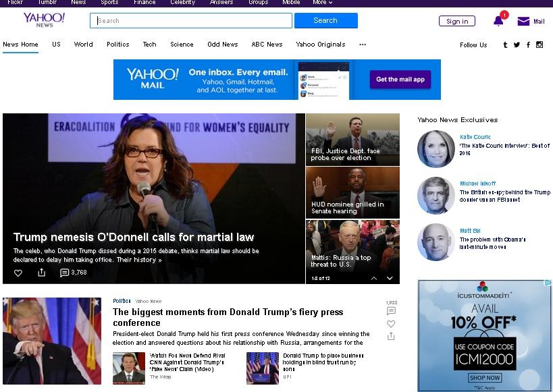Switch to the Politics section
The image size is (553, 392).
[x=117, y=45]
